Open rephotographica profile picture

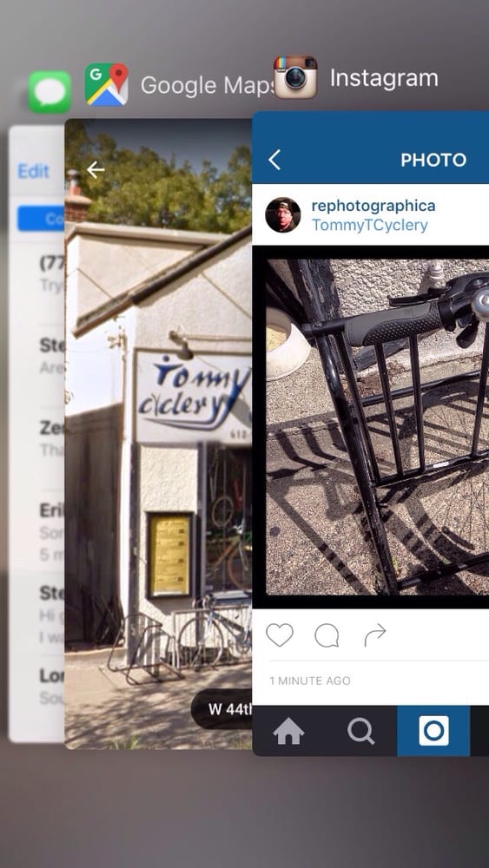click(283, 214)
